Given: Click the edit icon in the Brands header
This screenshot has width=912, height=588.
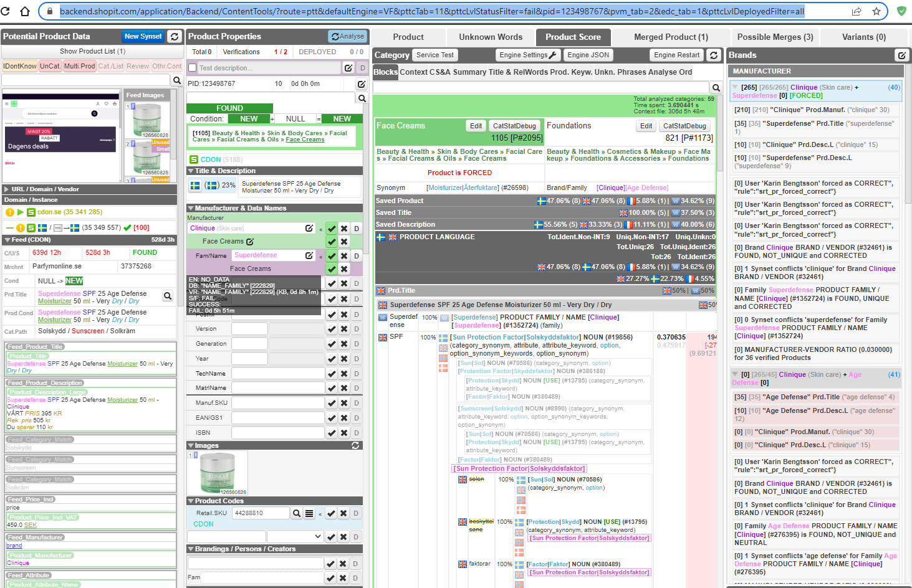Looking at the screenshot, I should click(901, 55).
